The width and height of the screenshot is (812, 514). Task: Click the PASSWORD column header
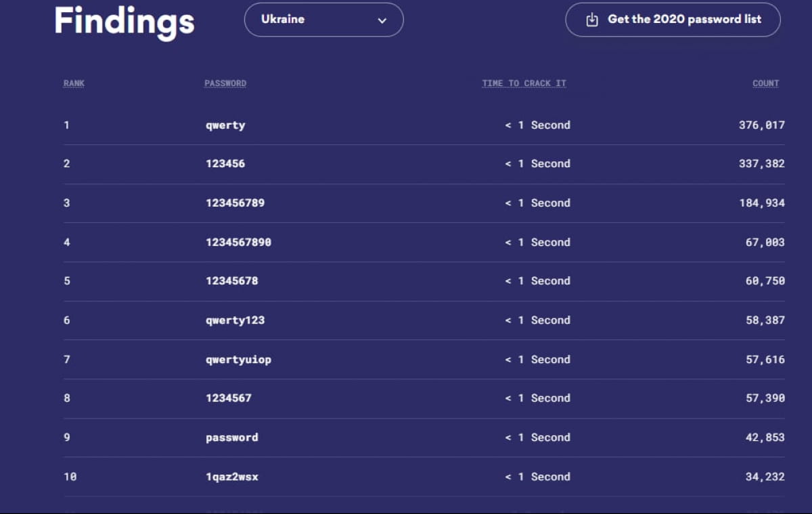click(x=225, y=83)
